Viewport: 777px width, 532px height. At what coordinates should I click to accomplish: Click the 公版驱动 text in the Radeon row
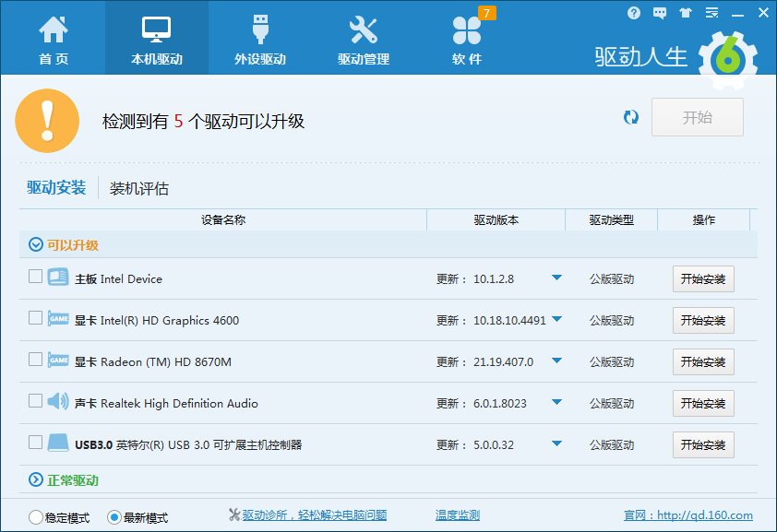[612, 362]
